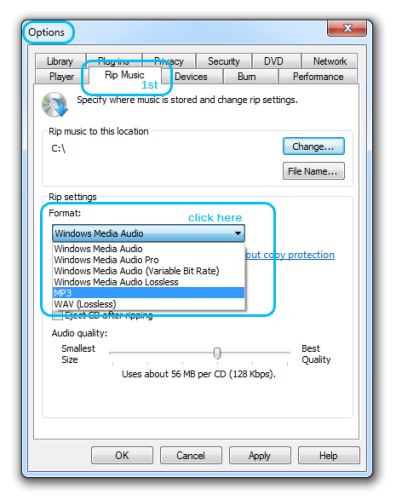Close the Options dialog window
The height and width of the screenshot is (500, 396).
click(347, 28)
